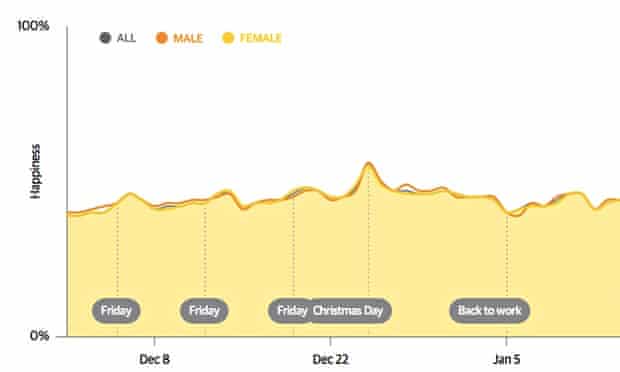The image size is (620, 372).
Task: Click the 0% y-axis label
Action: [40, 336]
